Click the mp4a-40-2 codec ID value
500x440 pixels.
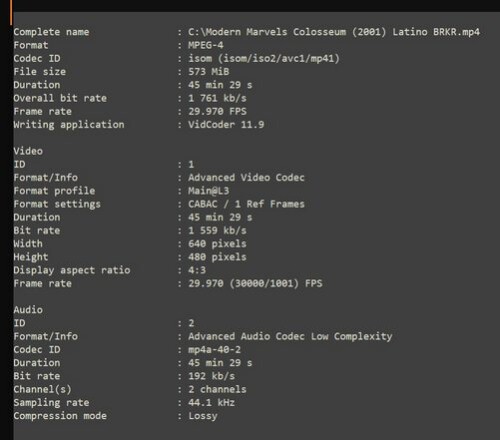[x=214, y=349]
